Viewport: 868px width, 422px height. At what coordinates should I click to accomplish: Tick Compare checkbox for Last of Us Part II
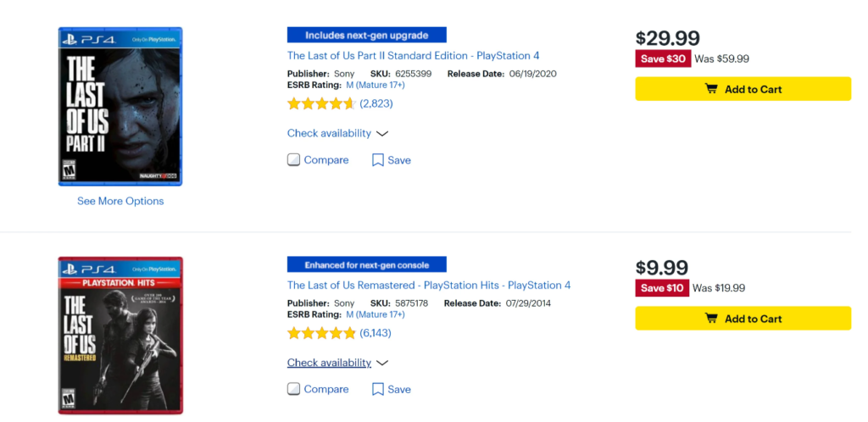pos(293,160)
